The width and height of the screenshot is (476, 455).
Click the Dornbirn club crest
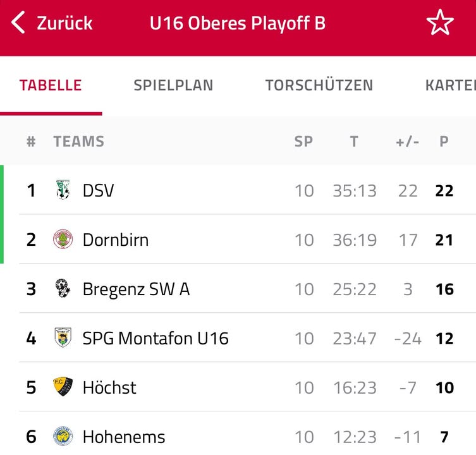[x=63, y=240]
